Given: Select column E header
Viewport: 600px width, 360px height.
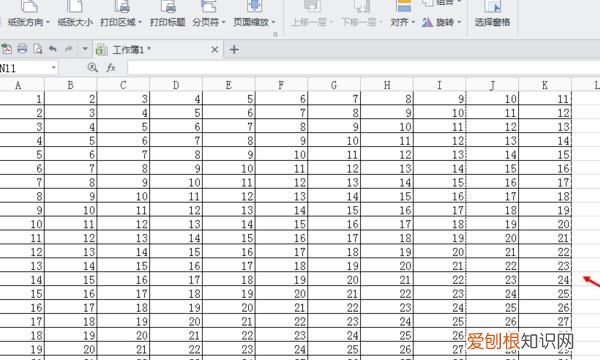Looking at the screenshot, I should 229,85.
